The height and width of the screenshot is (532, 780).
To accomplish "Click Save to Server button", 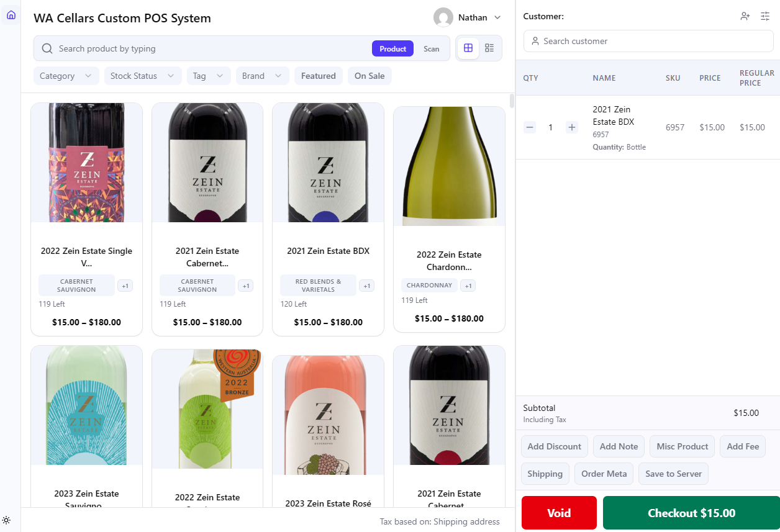I will [x=673, y=474].
